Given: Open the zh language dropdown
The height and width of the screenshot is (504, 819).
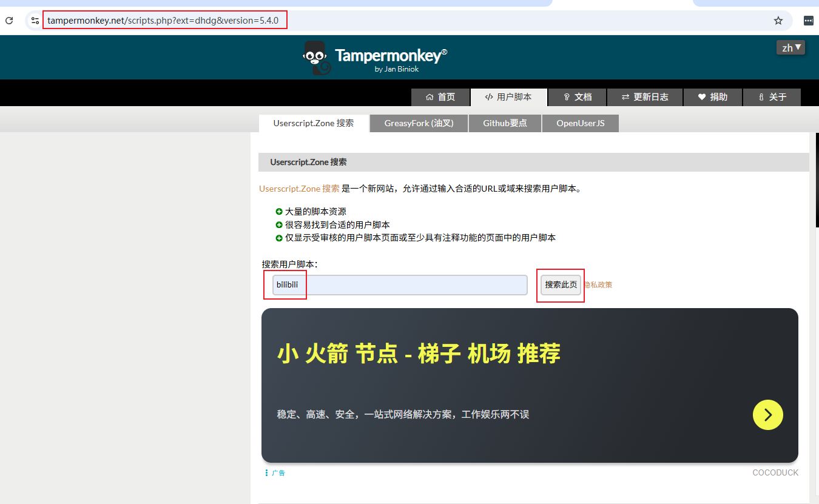Looking at the screenshot, I should click(790, 47).
